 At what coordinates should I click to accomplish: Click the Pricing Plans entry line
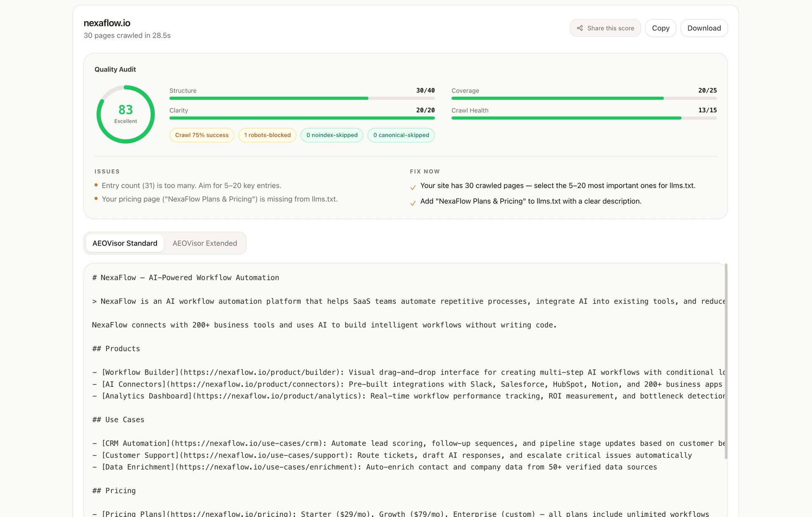pyautogui.click(x=401, y=514)
